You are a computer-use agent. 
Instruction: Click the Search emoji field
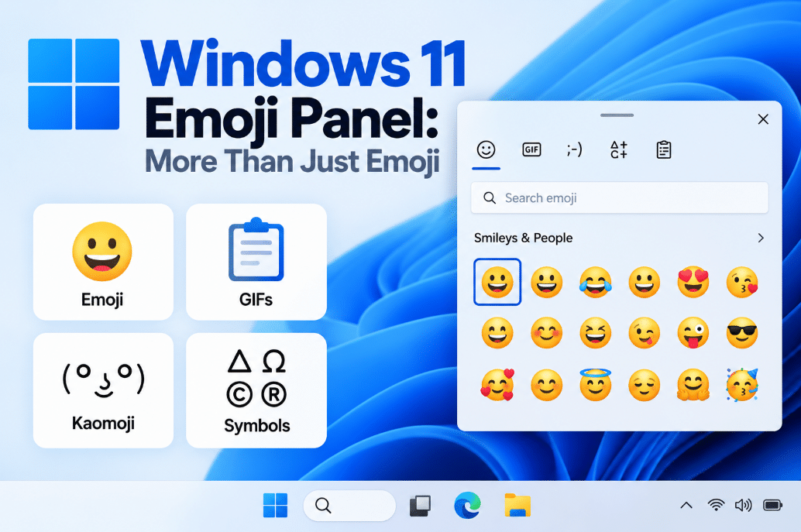pos(619,197)
